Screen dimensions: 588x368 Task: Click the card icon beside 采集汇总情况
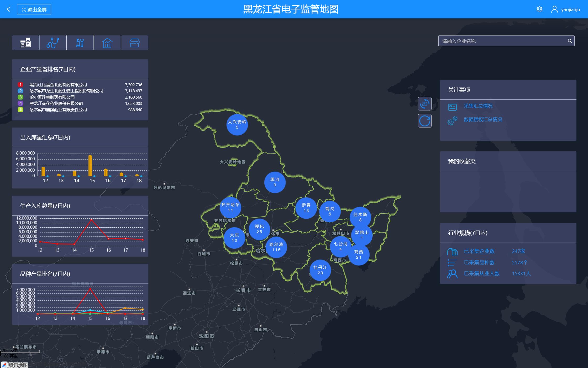pos(452,107)
